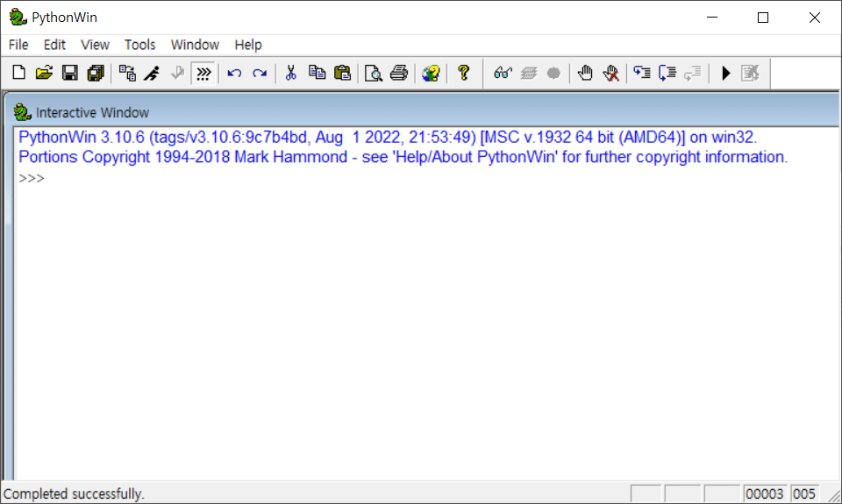This screenshot has height=504, width=842.
Task: Start debugger Go play arrow
Action: (x=726, y=73)
